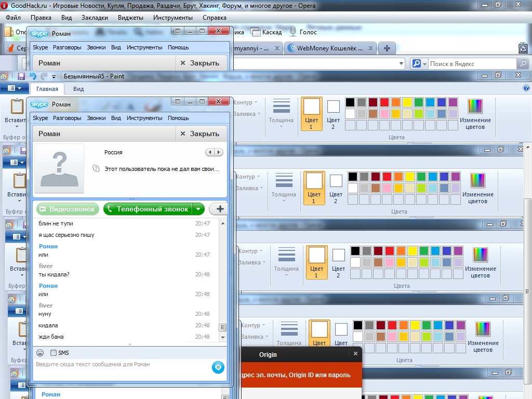Viewport: 532px width, 399px height.
Task: Open a new tab with Opera's plus button
Action: pyautogui.click(x=387, y=48)
